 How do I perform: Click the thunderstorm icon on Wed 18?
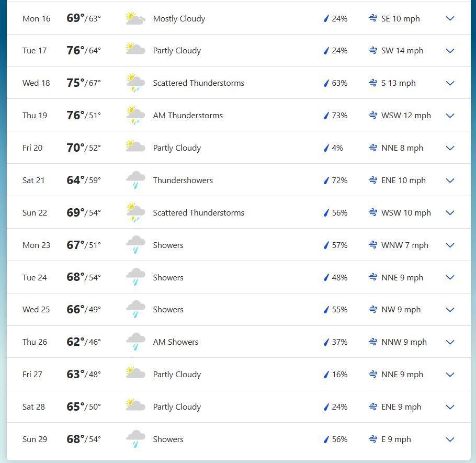coord(135,83)
